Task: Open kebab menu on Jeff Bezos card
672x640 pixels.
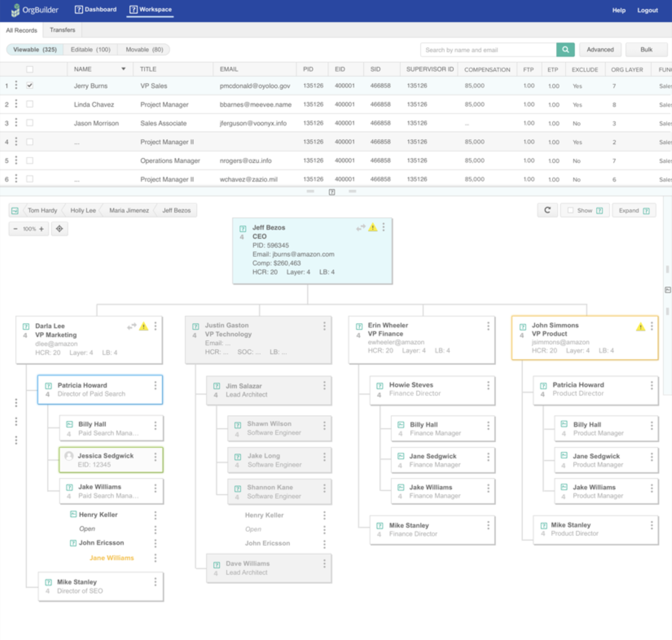Action: click(x=383, y=227)
